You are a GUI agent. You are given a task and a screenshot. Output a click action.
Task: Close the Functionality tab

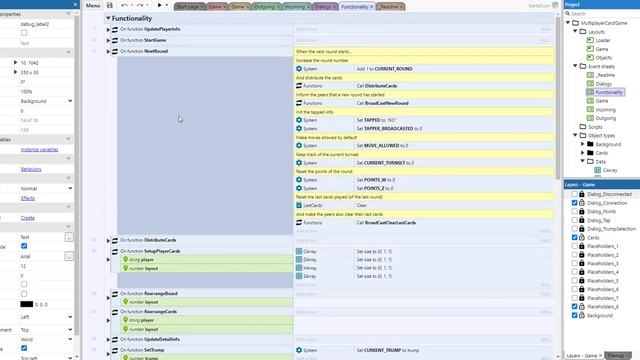coord(372,7)
